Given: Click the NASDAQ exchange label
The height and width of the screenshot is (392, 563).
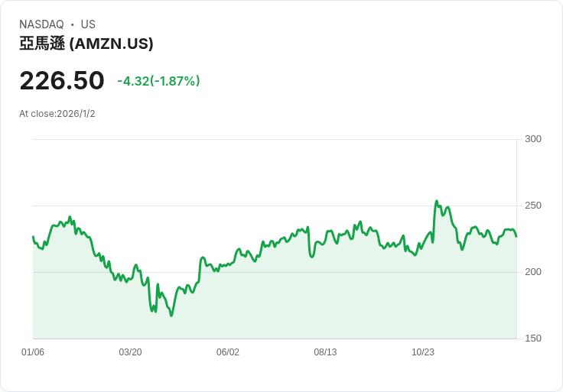Looking at the screenshot, I should click(x=41, y=24).
